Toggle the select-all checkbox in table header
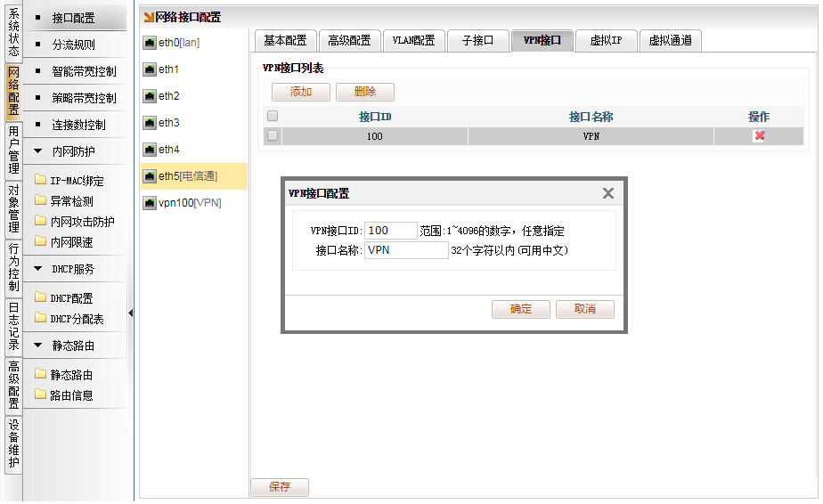The width and height of the screenshot is (823, 504). point(273,117)
